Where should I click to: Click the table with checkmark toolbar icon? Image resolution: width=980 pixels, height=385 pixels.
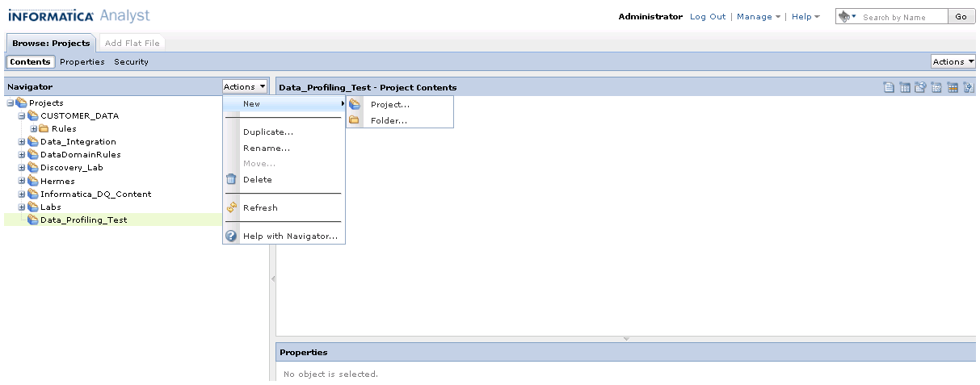937,87
